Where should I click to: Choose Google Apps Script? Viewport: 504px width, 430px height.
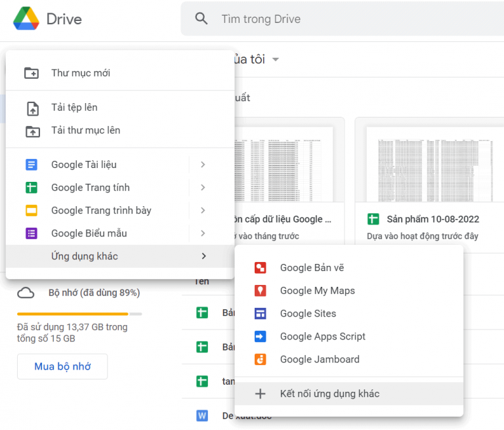[348, 336]
